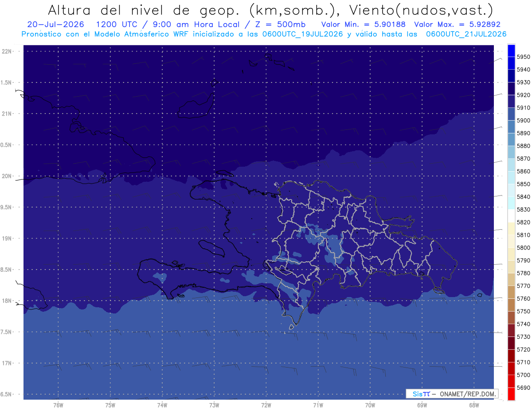Click the '5950' legend label
Image resolution: width=532 pixels, height=411 pixels.
click(523, 57)
